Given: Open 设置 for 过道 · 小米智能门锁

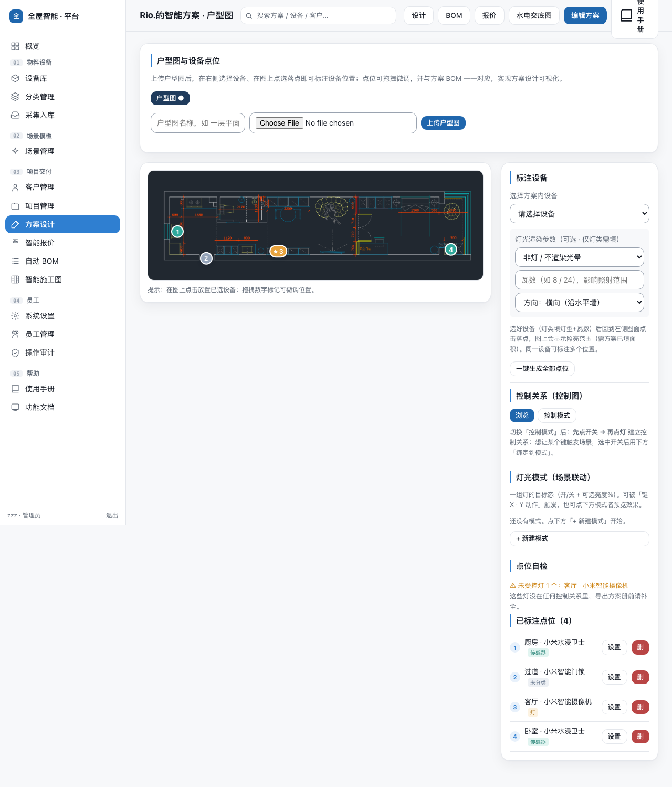Looking at the screenshot, I should click(614, 677).
